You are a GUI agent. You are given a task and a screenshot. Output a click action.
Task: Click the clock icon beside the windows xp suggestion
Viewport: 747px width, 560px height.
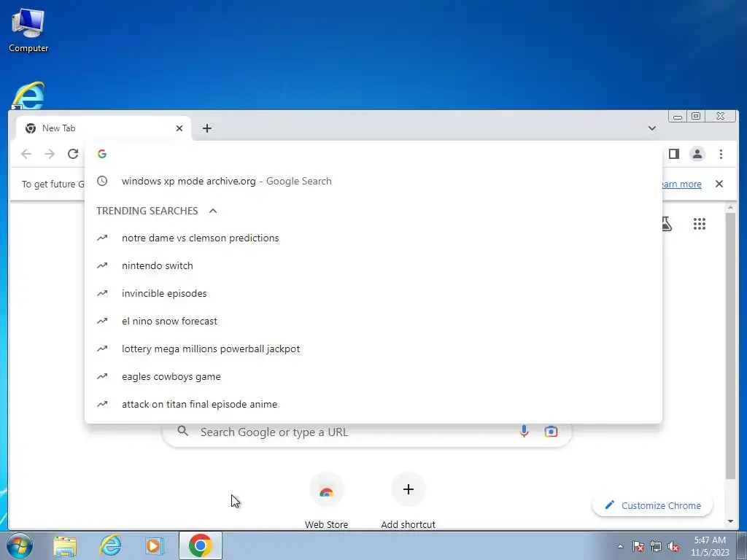point(102,181)
